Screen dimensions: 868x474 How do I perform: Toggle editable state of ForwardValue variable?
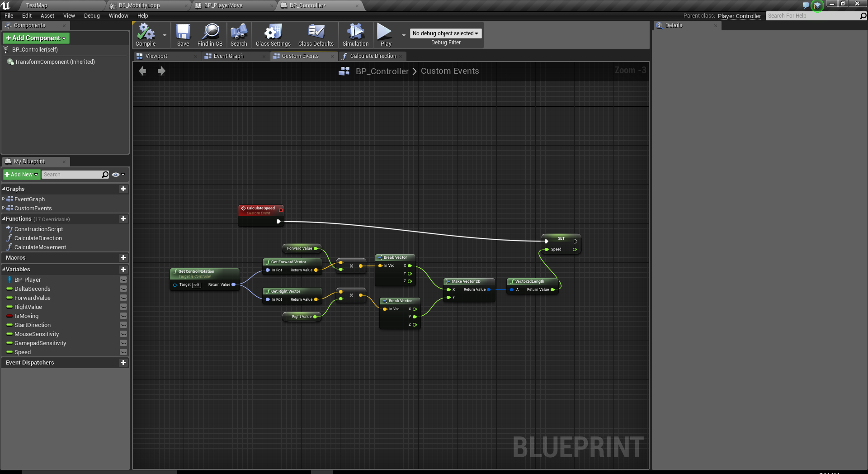coord(123,298)
